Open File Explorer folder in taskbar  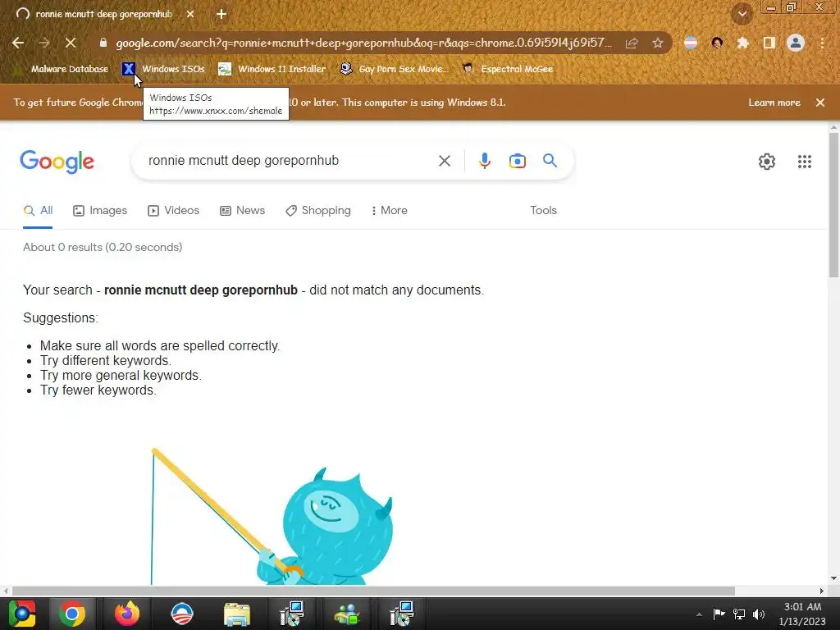click(x=237, y=614)
